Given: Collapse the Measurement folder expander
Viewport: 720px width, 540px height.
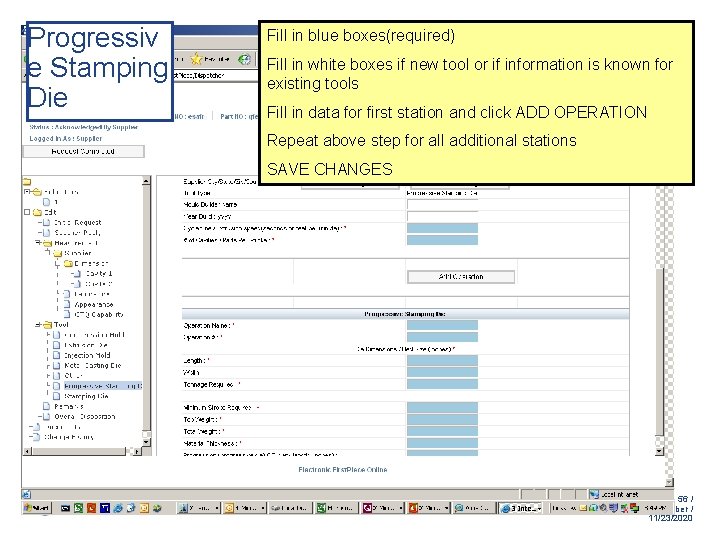Looking at the screenshot, I should coord(39,243).
